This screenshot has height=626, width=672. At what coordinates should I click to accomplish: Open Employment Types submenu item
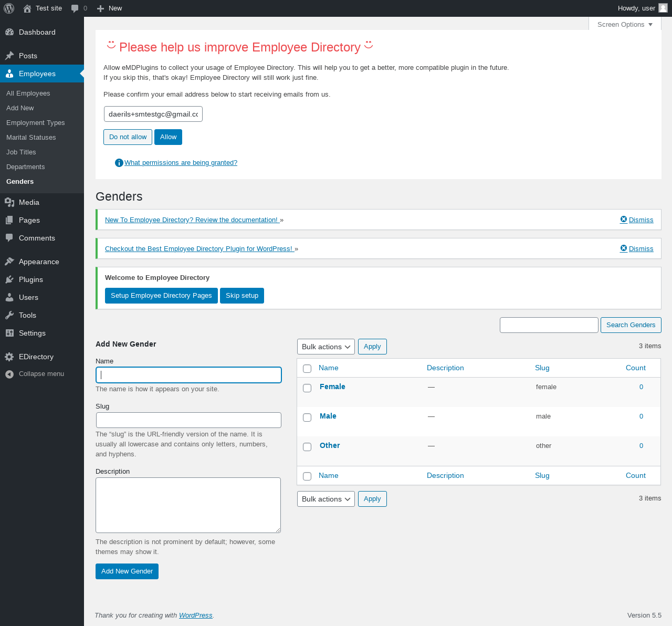(x=36, y=123)
